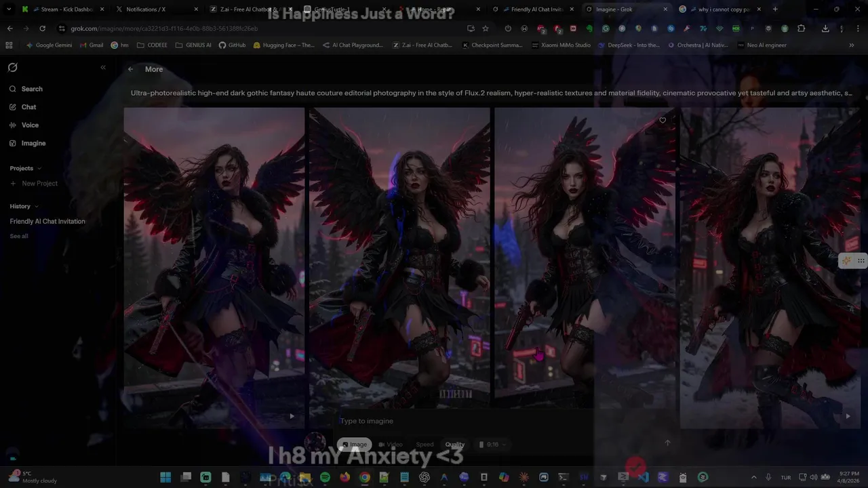Image resolution: width=868 pixels, height=488 pixels.
Task: Reload the grok.com page
Action: [42, 28]
